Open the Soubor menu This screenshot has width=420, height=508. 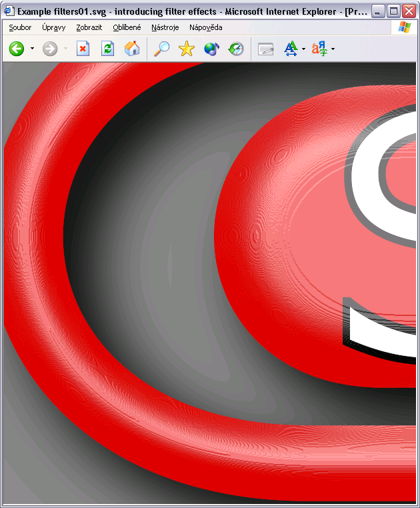tap(20, 27)
